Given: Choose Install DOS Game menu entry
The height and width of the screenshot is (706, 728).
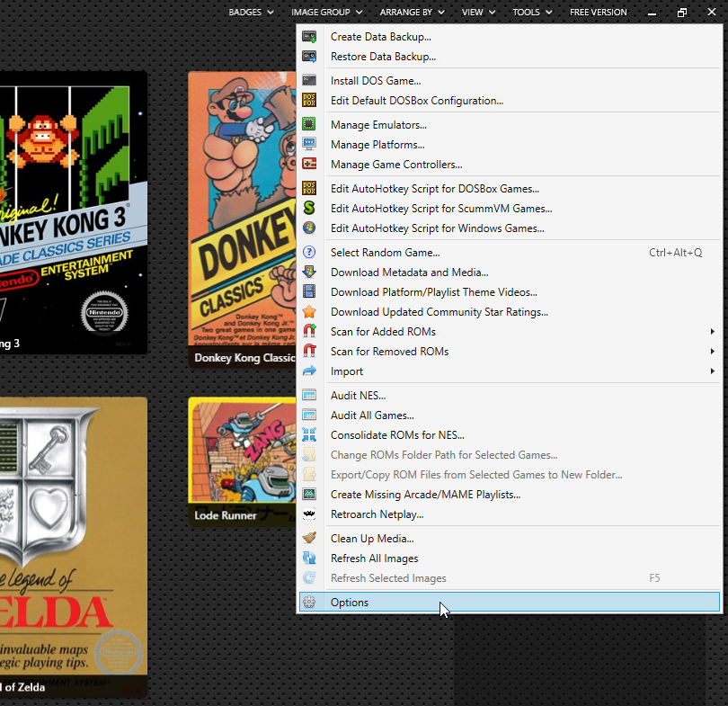Looking at the screenshot, I should 510,81.
